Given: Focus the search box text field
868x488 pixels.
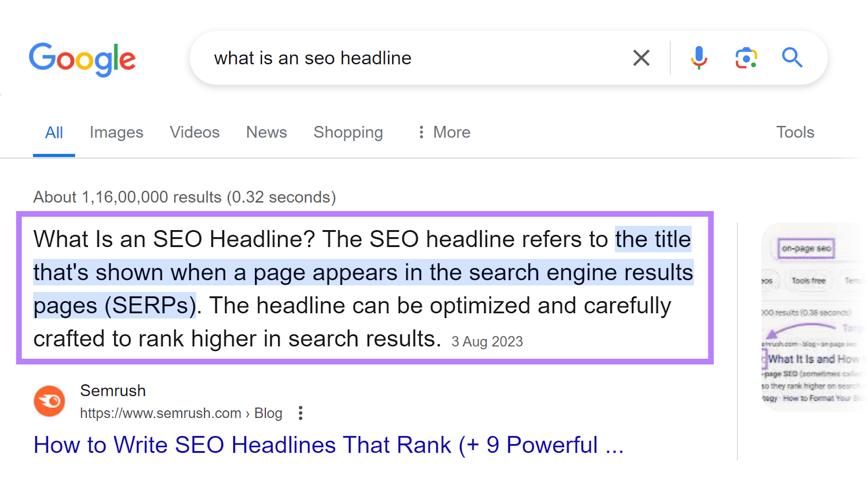Looking at the screenshot, I should [x=412, y=58].
